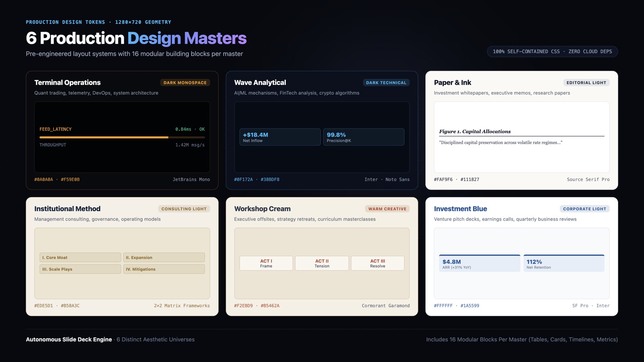The height and width of the screenshot is (362, 644).
Task: Click the II. Expansion matrix cell
Action: coord(164,257)
